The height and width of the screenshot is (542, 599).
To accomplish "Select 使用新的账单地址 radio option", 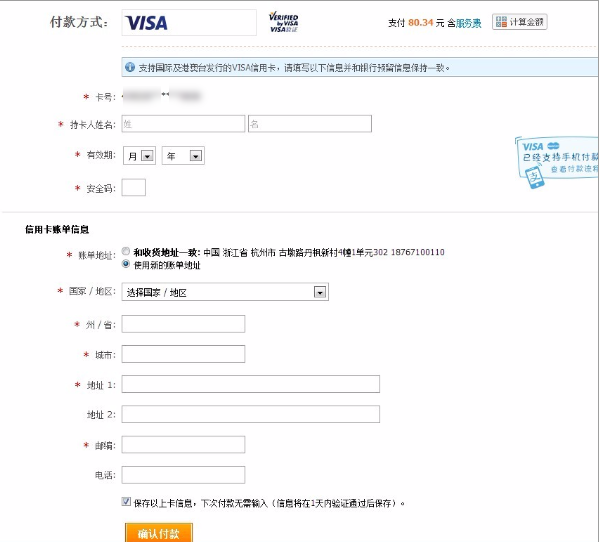I will pyautogui.click(x=126, y=264).
